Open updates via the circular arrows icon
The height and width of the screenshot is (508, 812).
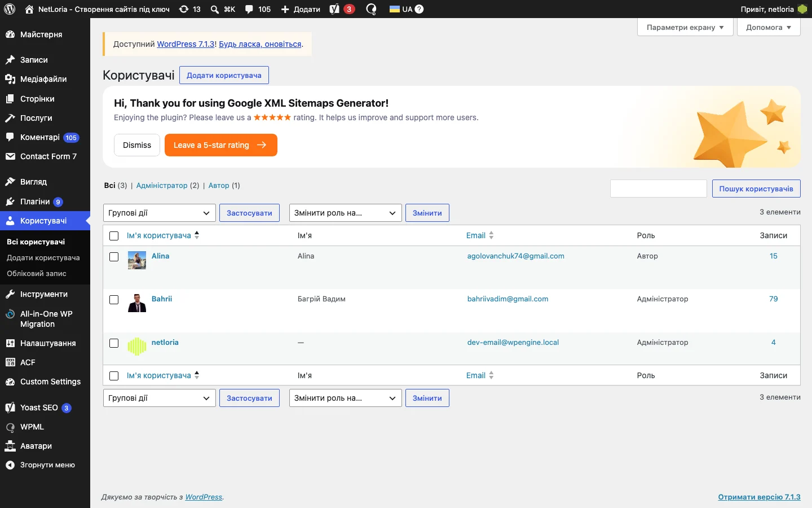click(x=184, y=9)
